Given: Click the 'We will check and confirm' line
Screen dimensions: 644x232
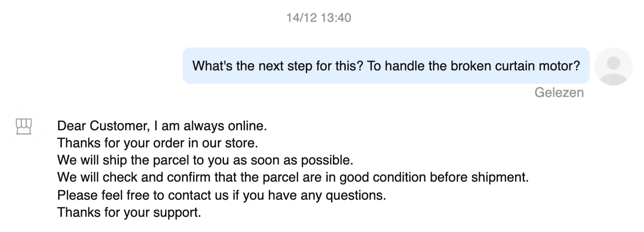Looking at the screenshot, I should point(293,178).
